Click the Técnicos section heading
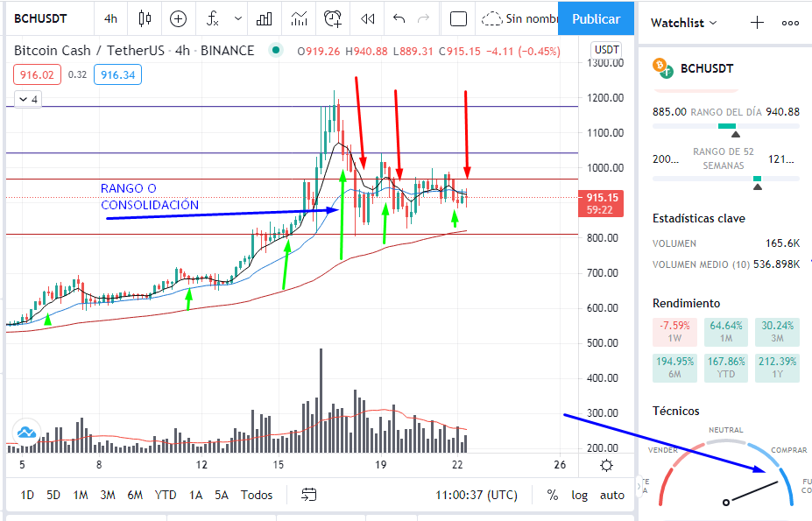812x521 pixels. (676, 411)
